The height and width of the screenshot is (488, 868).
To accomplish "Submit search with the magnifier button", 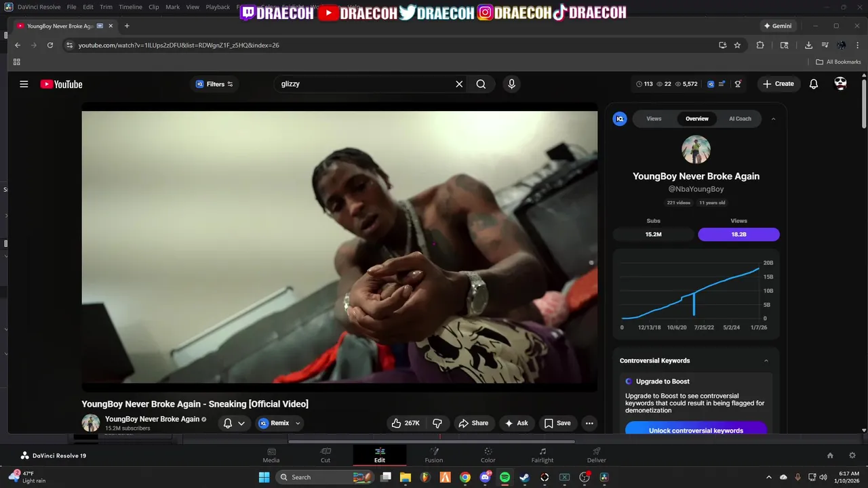I will [x=481, y=84].
